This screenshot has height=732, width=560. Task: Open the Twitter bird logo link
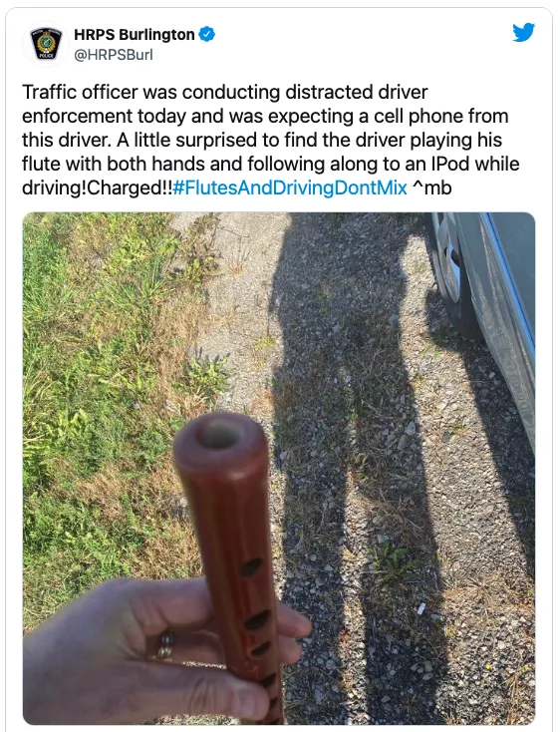pyautogui.click(x=524, y=33)
